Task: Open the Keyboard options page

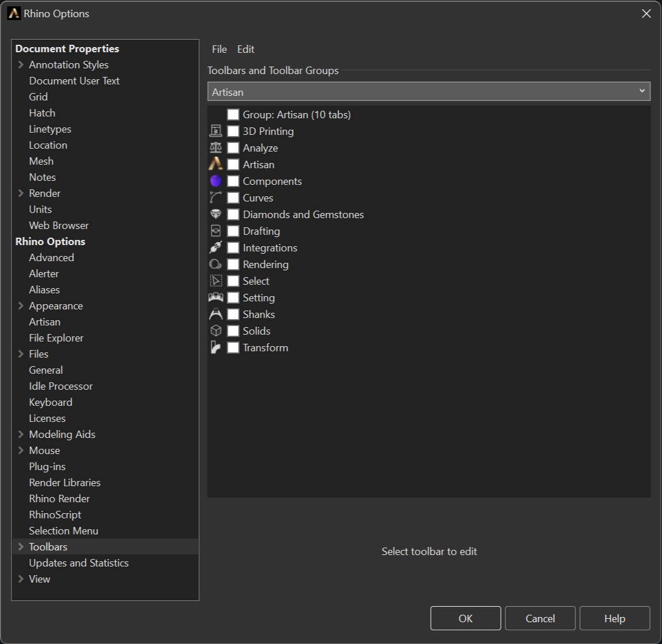Action: point(50,402)
